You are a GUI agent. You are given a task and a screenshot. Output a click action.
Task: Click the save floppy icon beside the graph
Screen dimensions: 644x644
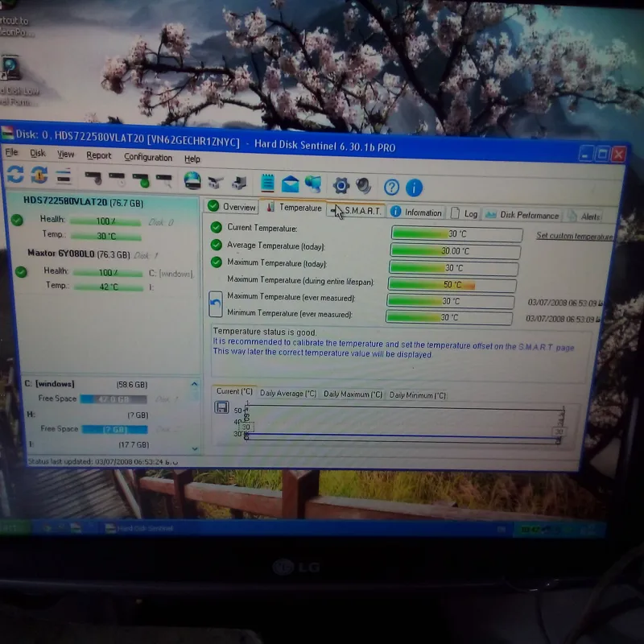point(222,407)
